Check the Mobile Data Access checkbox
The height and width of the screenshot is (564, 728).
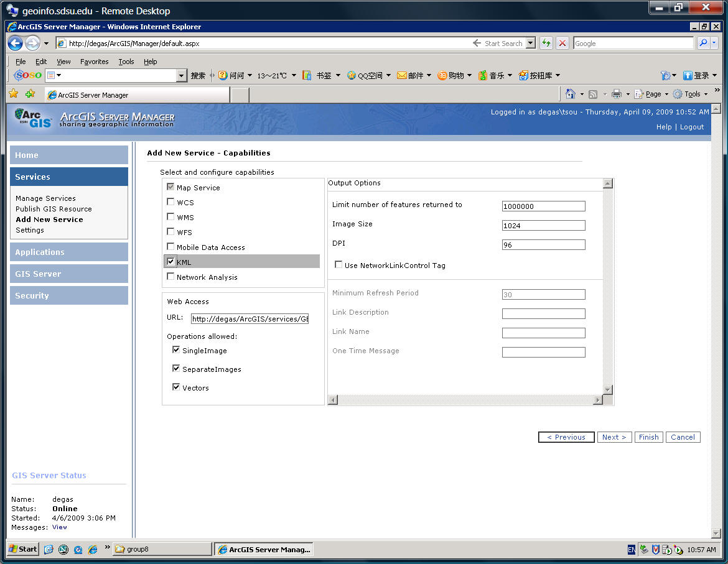pos(170,246)
